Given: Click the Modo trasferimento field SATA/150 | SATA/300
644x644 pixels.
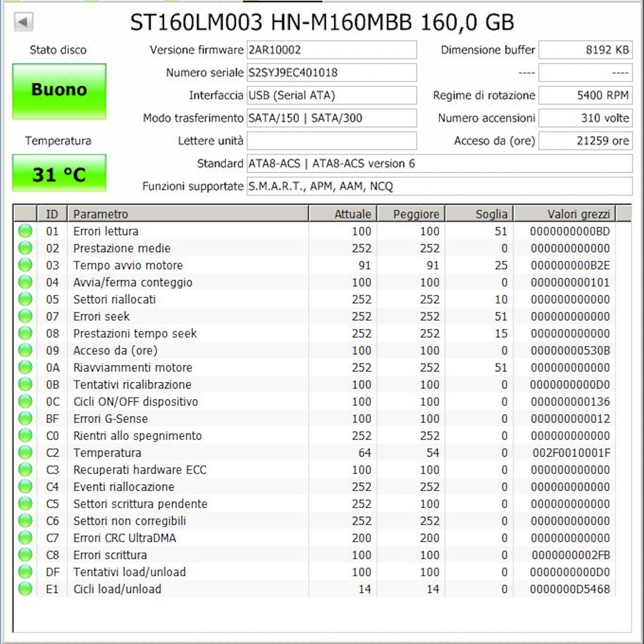Looking at the screenshot, I should (x=332, y=118).
